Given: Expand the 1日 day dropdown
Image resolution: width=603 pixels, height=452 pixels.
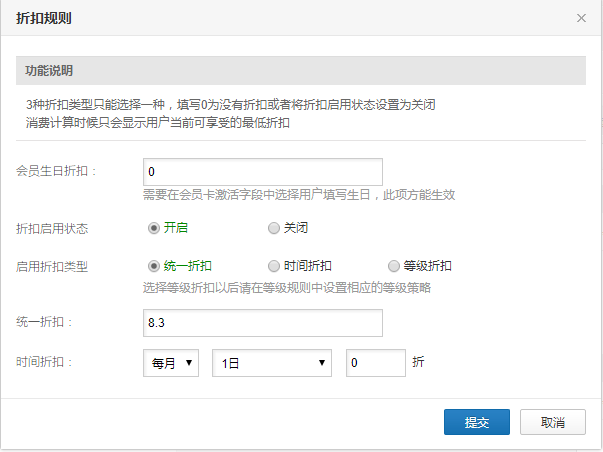Looking at the screenshot, I should (271, 363).
